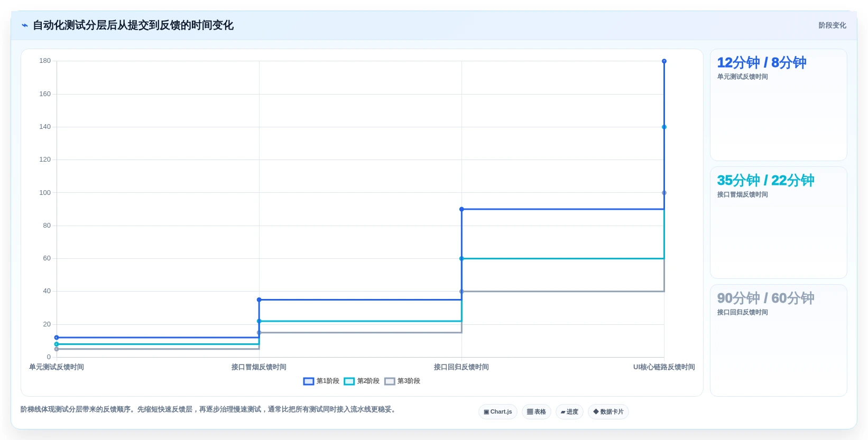Click the 第1阶段 point at 单元测试 12
The height and width of the screenshot is (440, 868).
pyautogui.click(x=57, y=338)
